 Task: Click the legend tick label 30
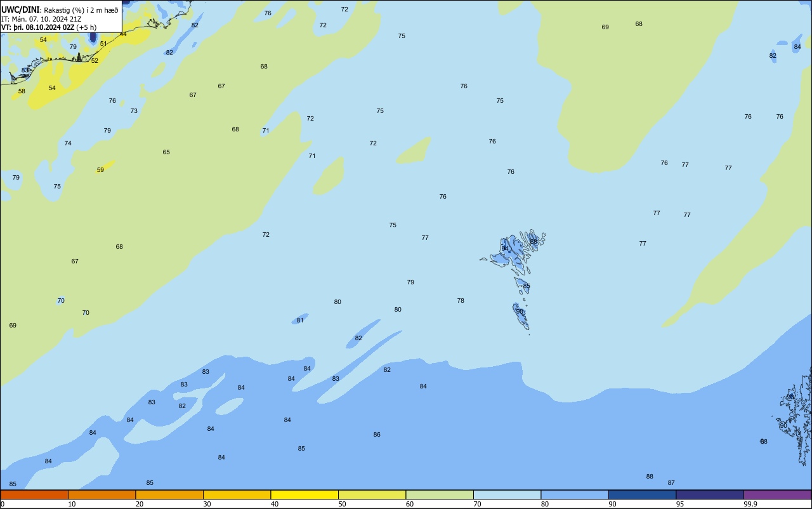[x=207, y=504]
